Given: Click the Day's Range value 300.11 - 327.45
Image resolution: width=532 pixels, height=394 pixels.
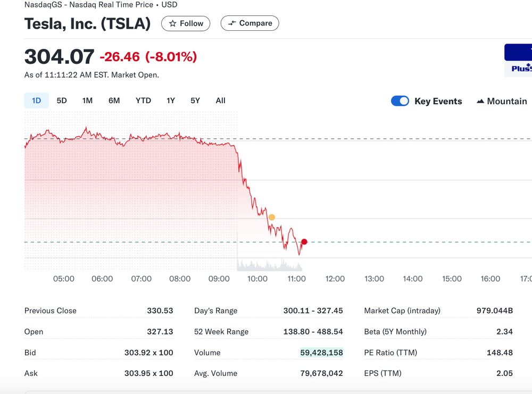Looking at the screenshot, I should (x=313, y=311).
